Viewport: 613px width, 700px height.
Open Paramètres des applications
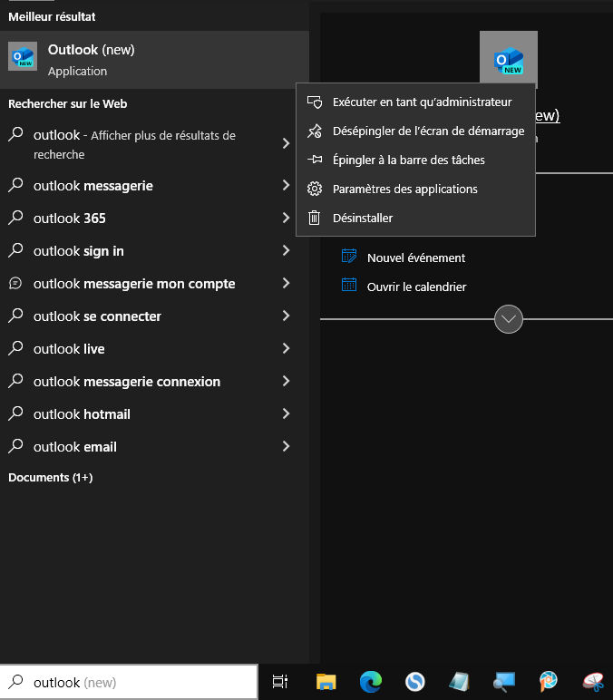pos(404,190)
